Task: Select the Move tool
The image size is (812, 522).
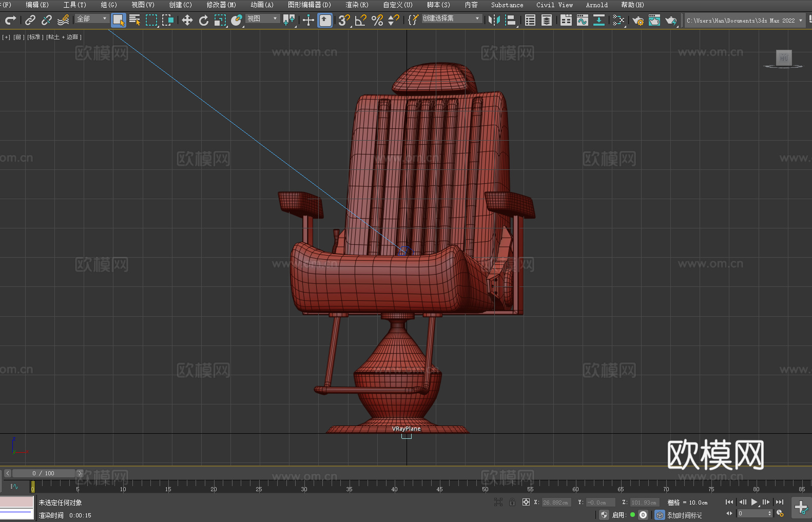Action: pyautogui.click(x=187, y=20)
